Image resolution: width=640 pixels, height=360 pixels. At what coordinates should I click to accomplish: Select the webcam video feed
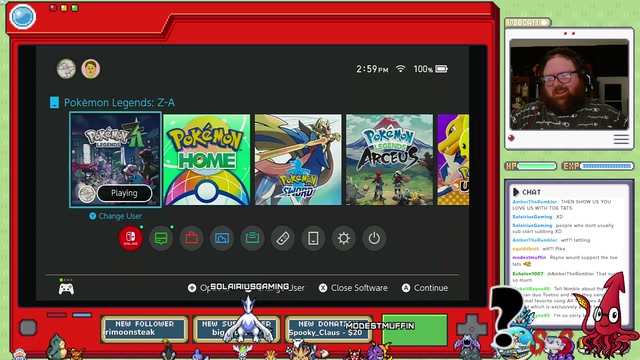(569, 84)
